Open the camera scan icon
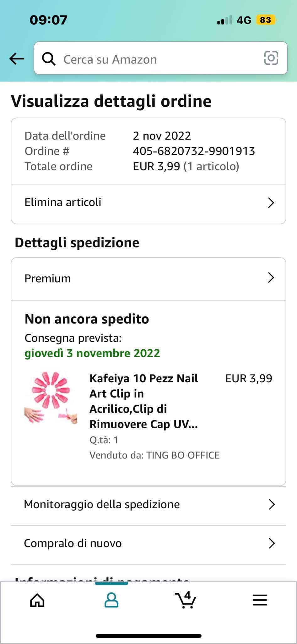This screenshot has height=644, width=297. [x=271, y=58]
